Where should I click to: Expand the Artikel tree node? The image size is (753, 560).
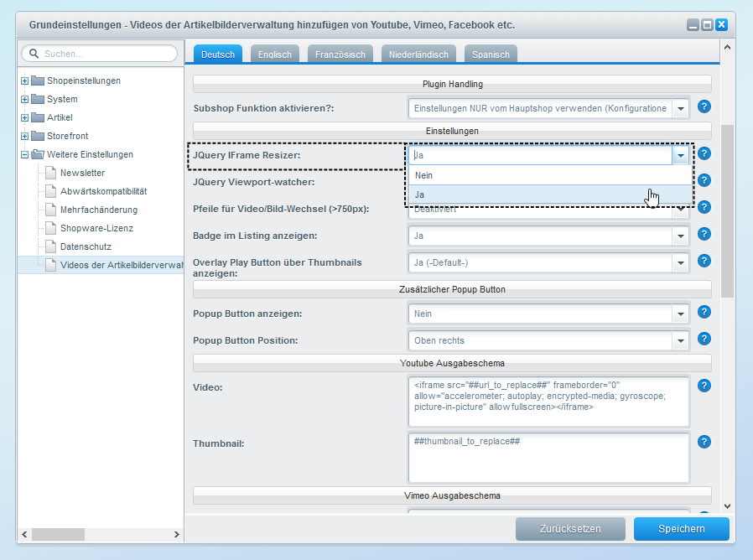tap(24, 117)
